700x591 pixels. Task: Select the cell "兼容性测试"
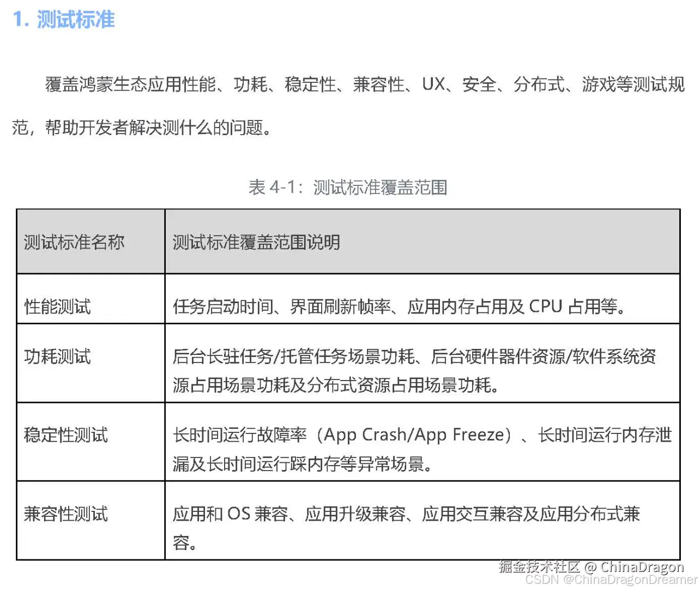pyautogui.click(x=91, y=520)
